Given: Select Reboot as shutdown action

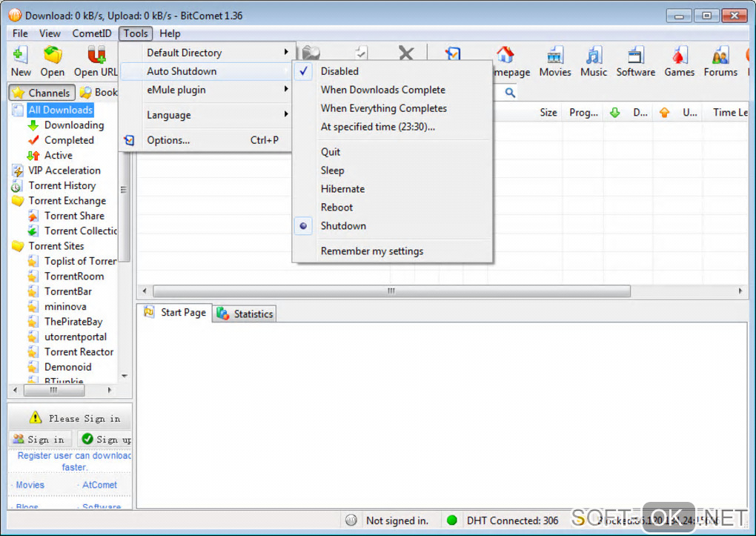Looking at the screenshot, I should coord(393,208).
